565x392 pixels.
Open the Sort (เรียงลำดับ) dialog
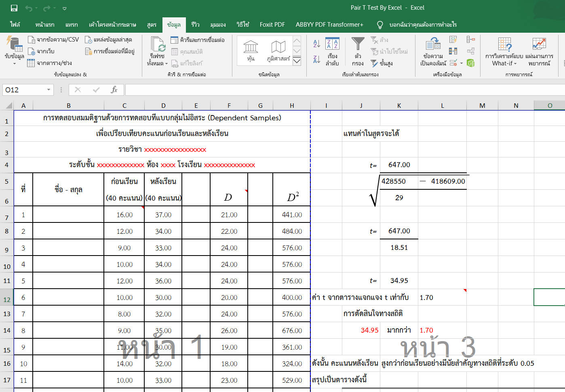point(333,52)
